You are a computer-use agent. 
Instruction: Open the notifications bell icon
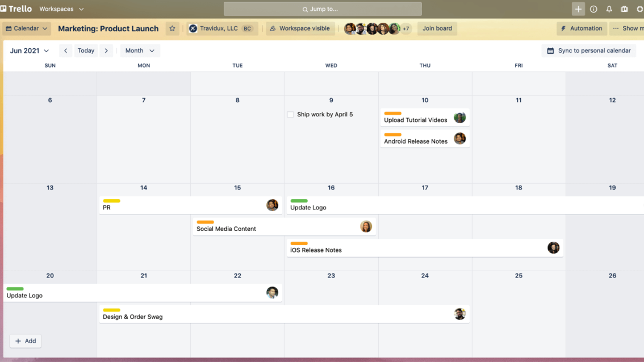coord(609,9)
